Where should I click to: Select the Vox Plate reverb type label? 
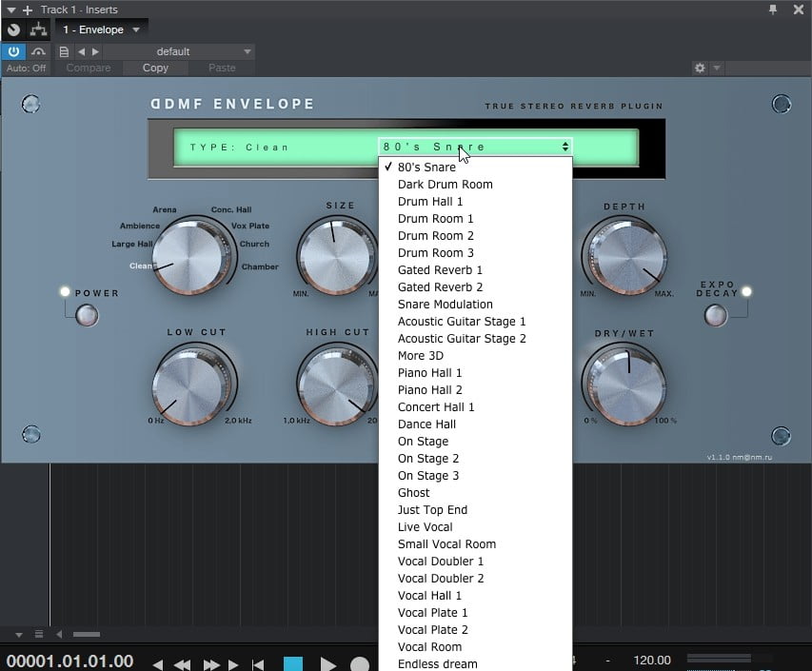[x=250, y=226]
